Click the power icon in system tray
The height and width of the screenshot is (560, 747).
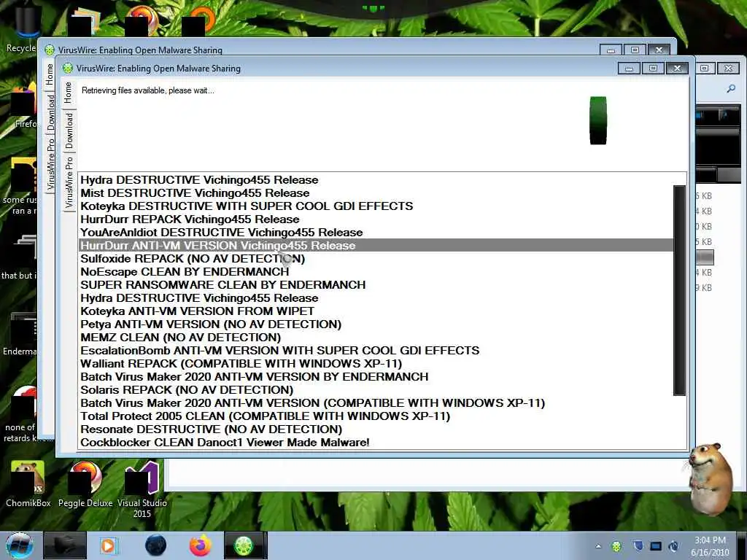point(673,546)
